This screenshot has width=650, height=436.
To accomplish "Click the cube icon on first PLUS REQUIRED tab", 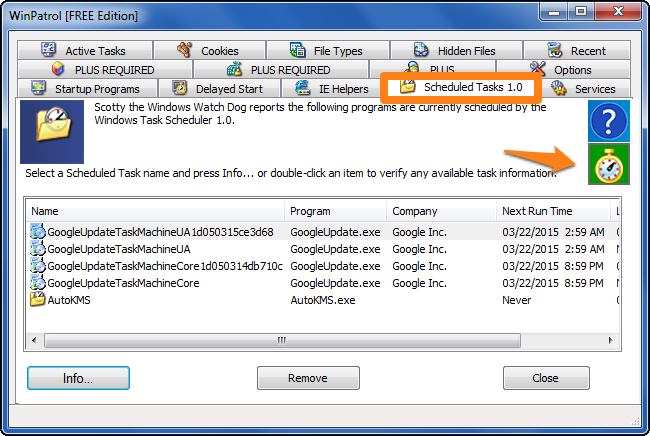I will click(58, 68).
